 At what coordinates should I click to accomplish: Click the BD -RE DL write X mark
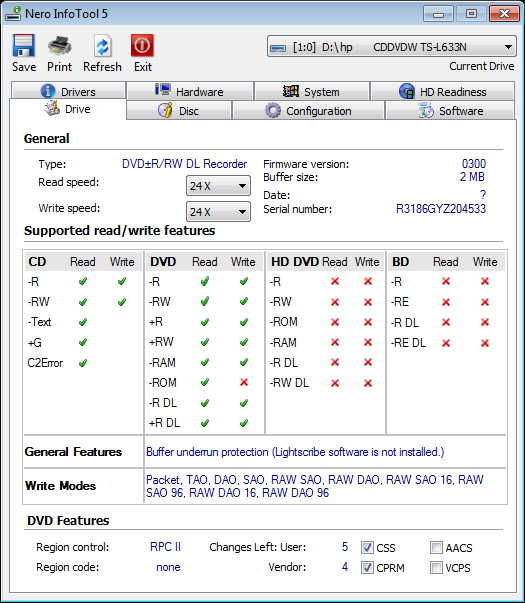click(x=485, y=343)
